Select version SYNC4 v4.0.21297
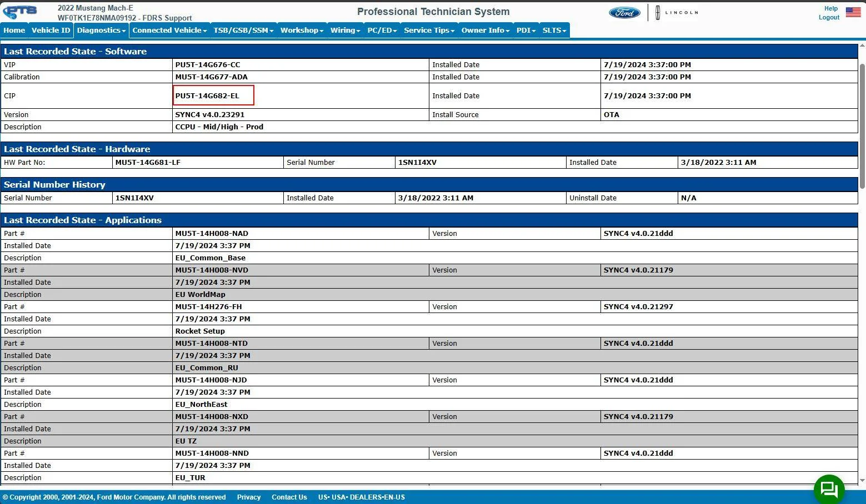 (638, 306)
